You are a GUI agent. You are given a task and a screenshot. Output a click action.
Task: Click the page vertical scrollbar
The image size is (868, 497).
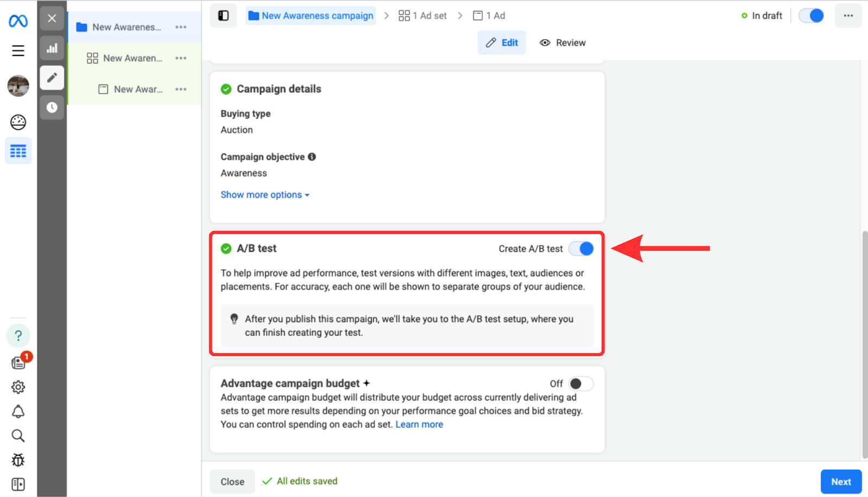pyautogui.click(x=865, y=345)
